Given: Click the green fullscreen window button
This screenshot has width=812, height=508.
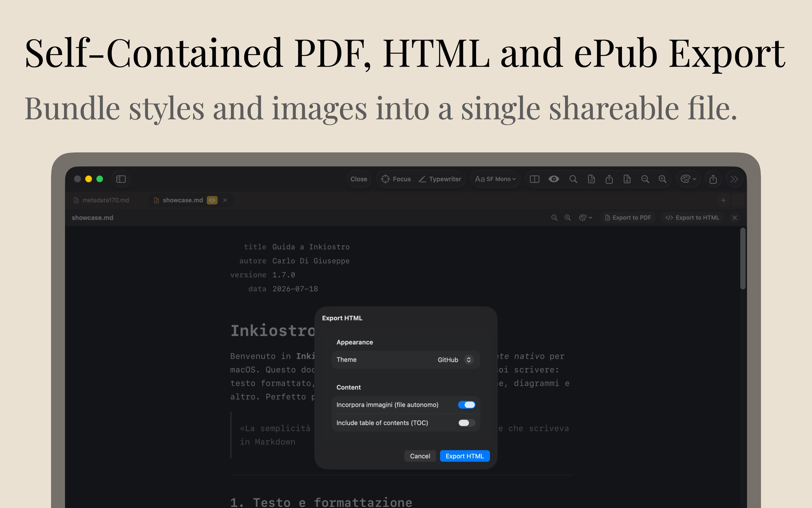Looking at the screenshot, I should (x=100, y=179).
